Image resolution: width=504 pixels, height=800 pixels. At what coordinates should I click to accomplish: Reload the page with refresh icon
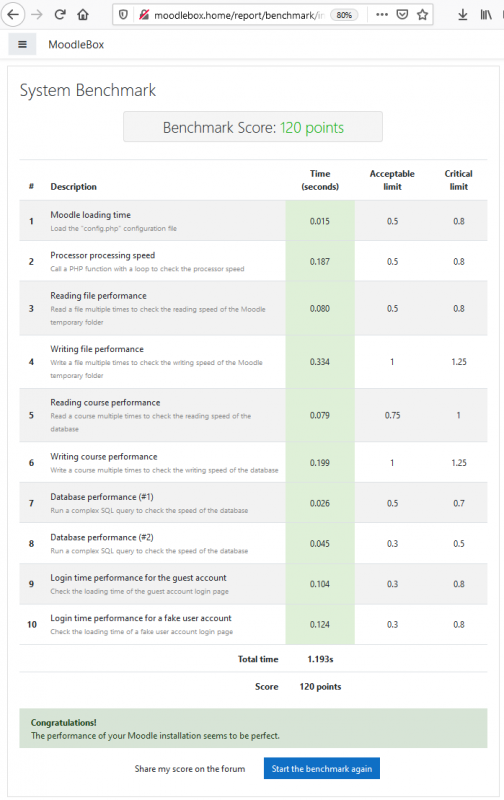[60, 14]
